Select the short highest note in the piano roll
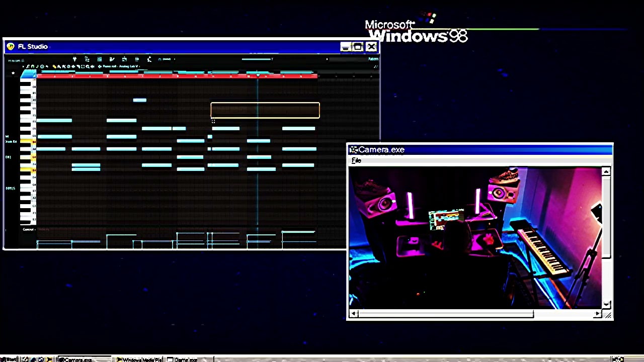 [139, 100]
